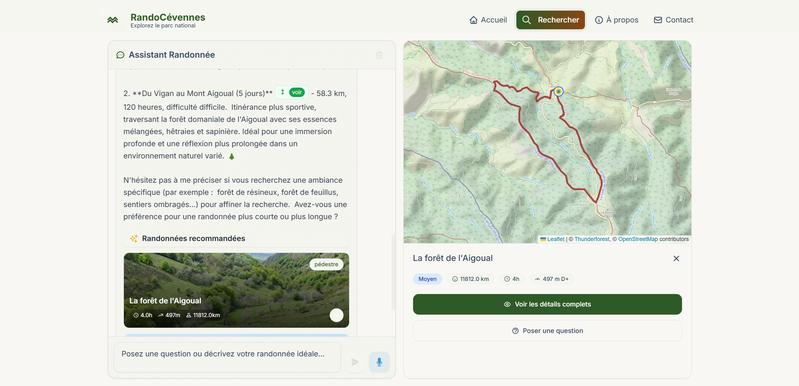Image resolution: width=799 pixels, height=386 pixels.
Task: Click the blue start marker on the map
Action: [558, 91]
